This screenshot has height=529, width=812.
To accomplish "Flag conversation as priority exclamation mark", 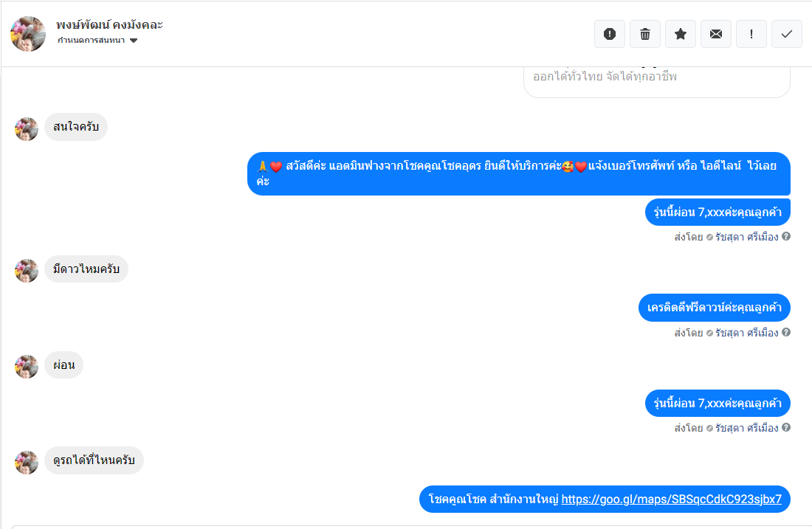I will [751, 34].
